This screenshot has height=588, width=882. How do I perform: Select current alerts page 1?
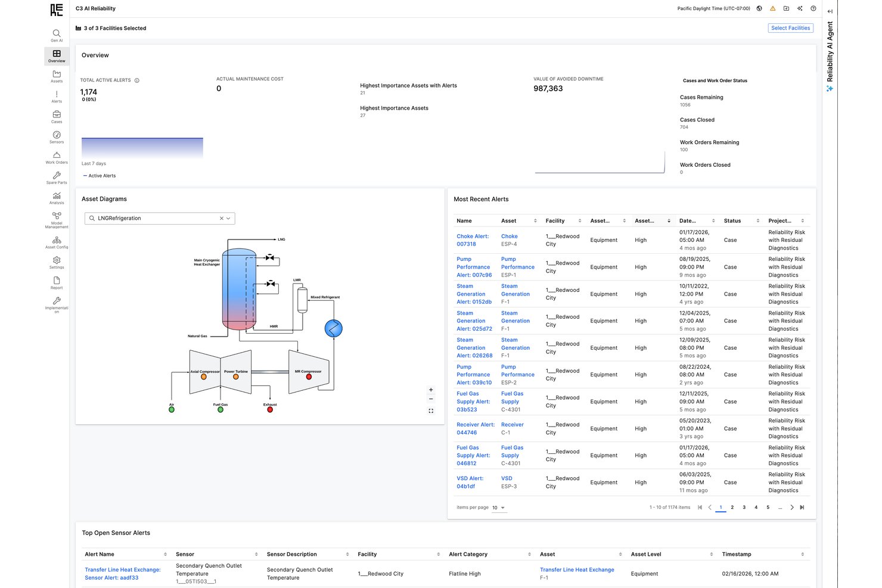coord(720,508)
